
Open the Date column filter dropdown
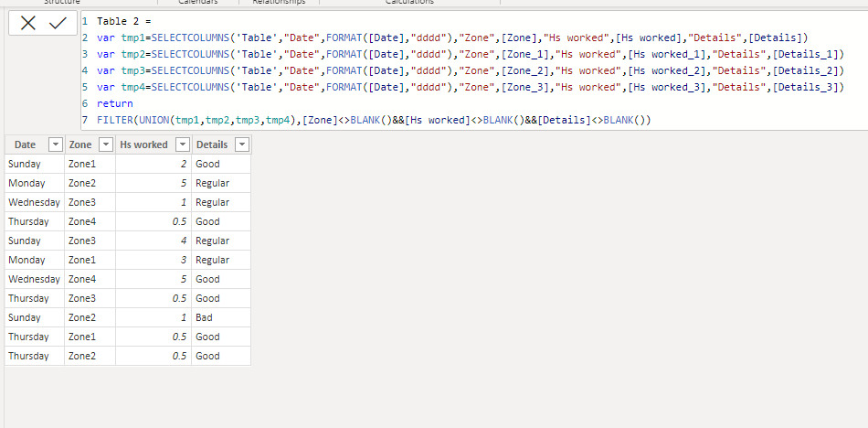click(x=56, y=144)
